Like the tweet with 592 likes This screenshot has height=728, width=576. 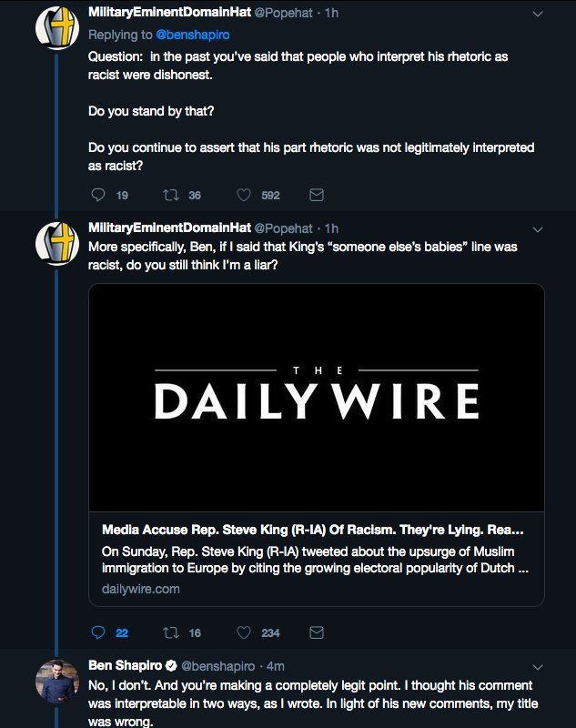pyautogui.click(x=244, y=195)
